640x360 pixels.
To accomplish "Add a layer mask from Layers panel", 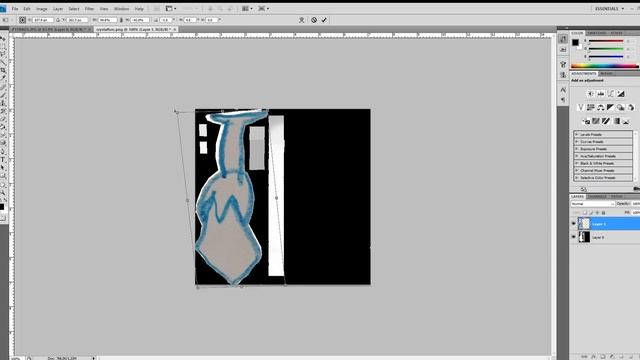I will pos(602,356).
